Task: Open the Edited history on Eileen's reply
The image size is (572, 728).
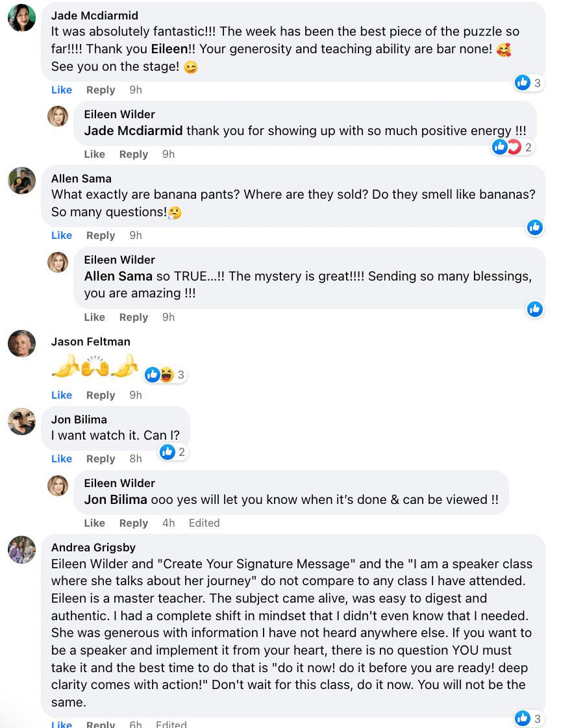Action: (x=204, y=523)
